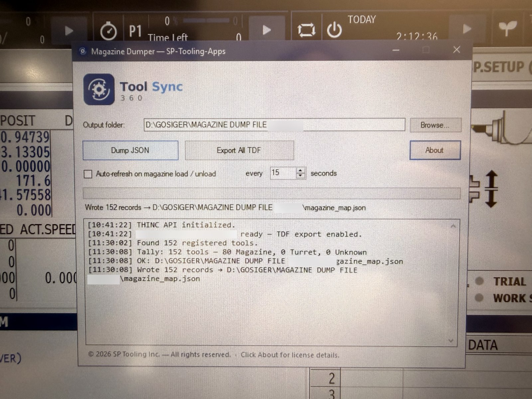Click the copyright SP Tooling Inc. footer text
Viewport: 532px width, 399px height.
coord(160,354)
